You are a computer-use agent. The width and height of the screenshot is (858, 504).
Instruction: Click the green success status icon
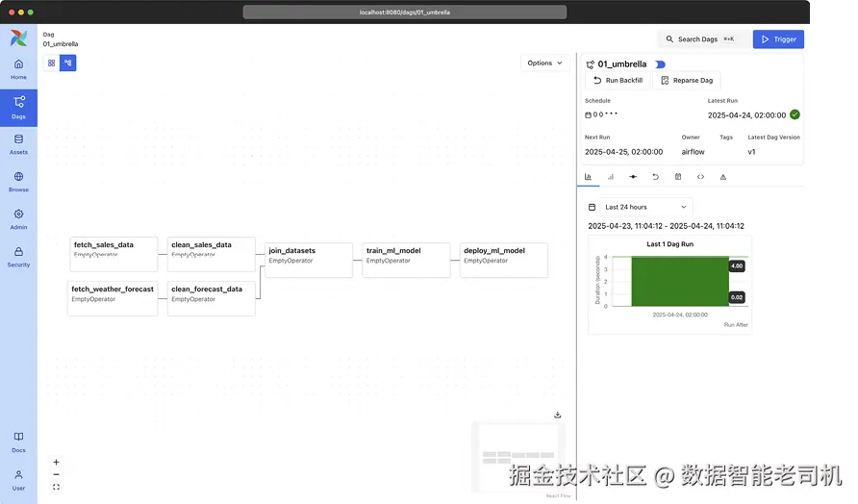pos(795,114)
